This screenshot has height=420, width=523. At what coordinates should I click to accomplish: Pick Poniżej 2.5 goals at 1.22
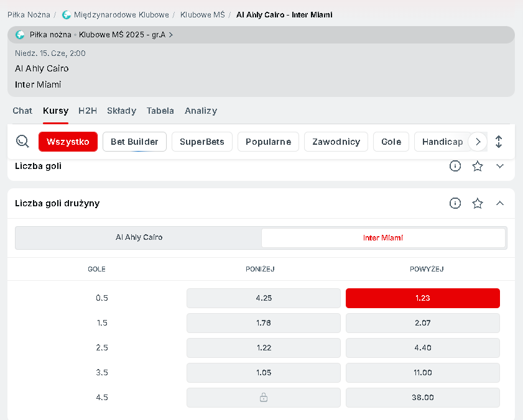point(264,348)
